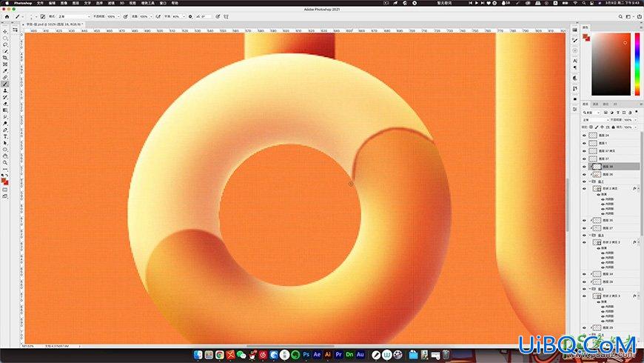Hide the 形状 2 拷贝 2 layer

click(584, 242)
